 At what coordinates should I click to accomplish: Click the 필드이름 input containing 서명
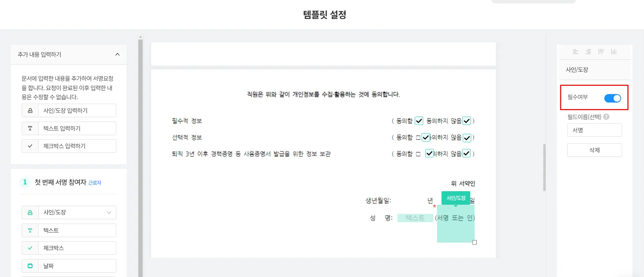click(x=594, y=130)
